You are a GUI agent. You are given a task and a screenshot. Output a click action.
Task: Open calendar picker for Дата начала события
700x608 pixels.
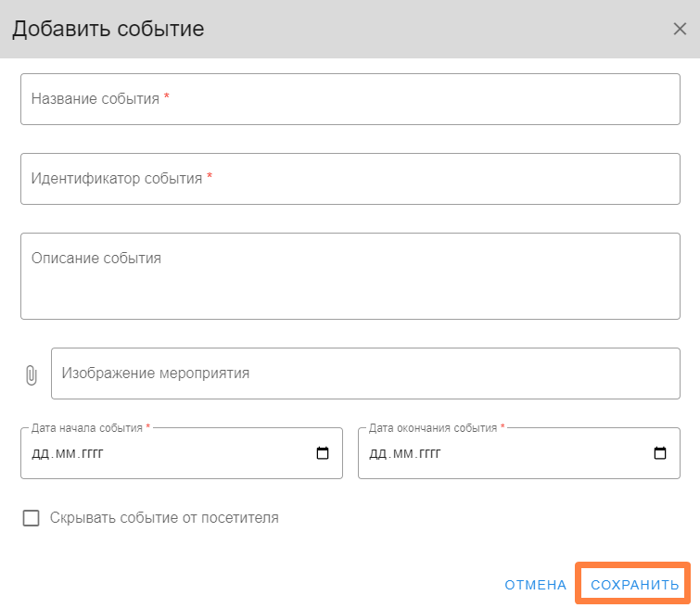[323, 453]
